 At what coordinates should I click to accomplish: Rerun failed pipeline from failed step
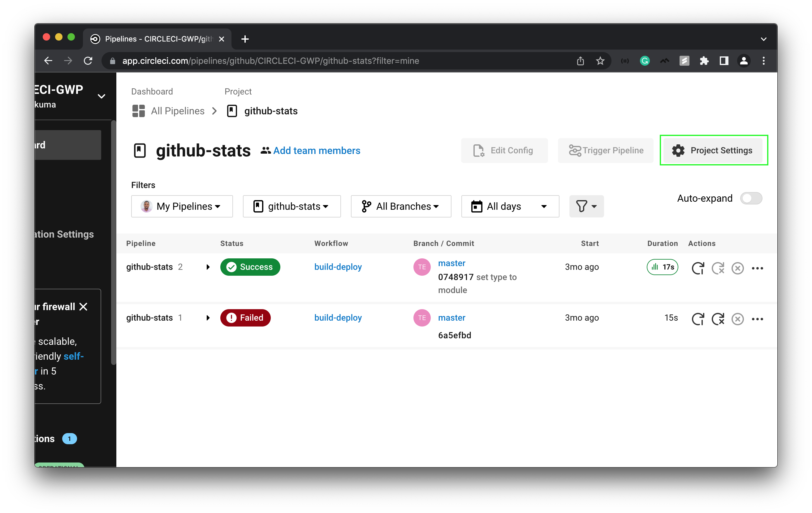coord(718,319)
